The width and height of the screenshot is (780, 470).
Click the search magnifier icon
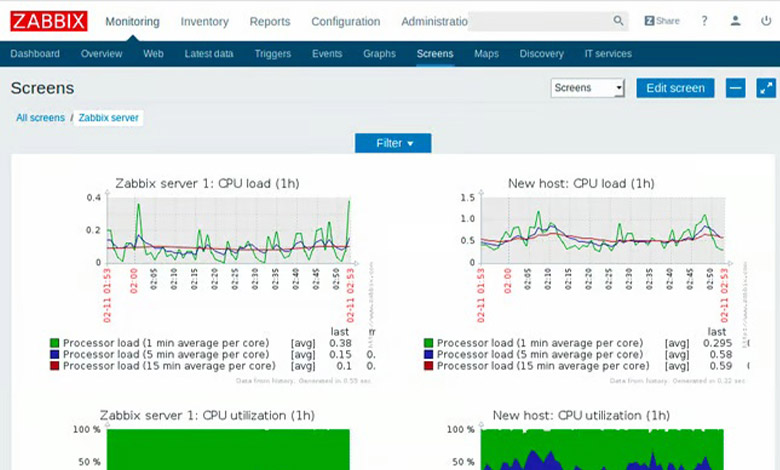click(618, 21)
